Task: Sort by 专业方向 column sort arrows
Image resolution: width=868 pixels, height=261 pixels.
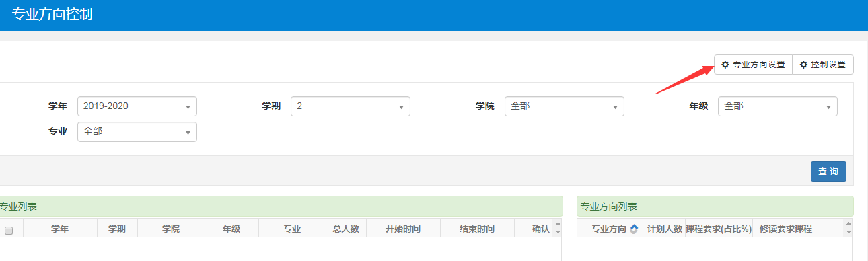Action: 634,229
